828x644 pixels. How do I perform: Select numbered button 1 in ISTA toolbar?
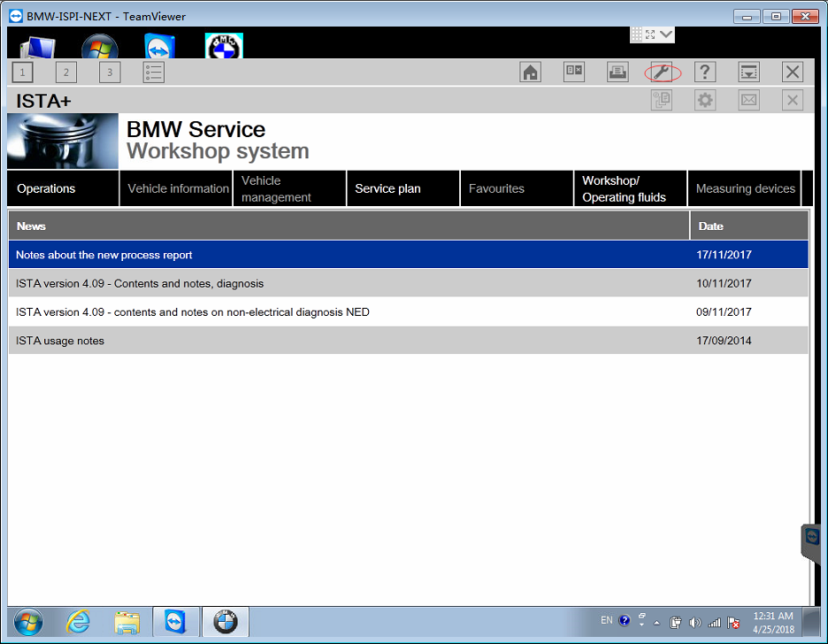(x=22, y=73)
